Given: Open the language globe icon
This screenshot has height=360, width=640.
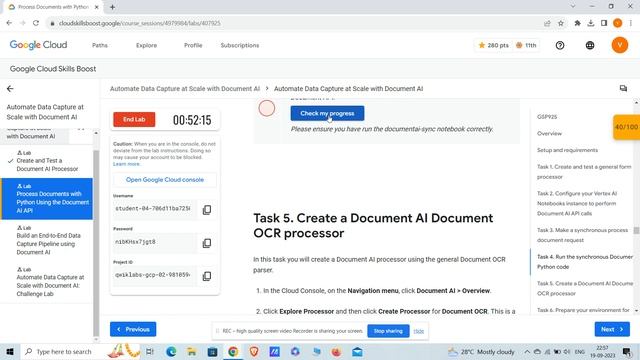Looking at the screenshot, I should [590, 45].
